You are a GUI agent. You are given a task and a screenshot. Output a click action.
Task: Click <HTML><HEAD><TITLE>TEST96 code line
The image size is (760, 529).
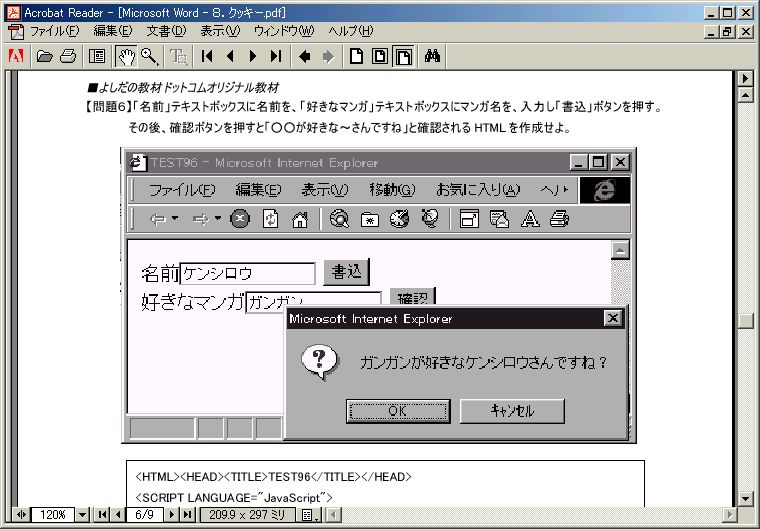click(x=273, y=477)
